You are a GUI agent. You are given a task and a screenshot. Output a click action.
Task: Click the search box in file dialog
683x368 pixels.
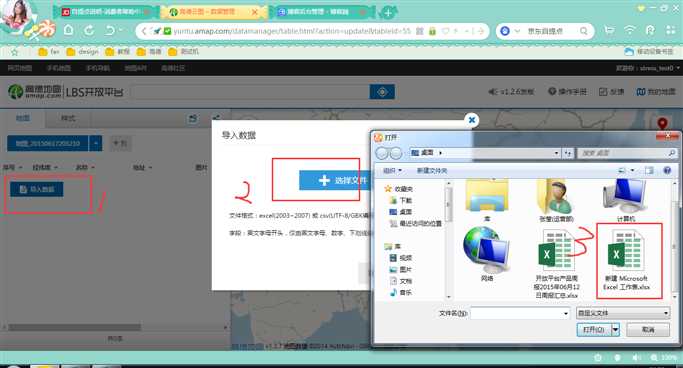(626, 153)
